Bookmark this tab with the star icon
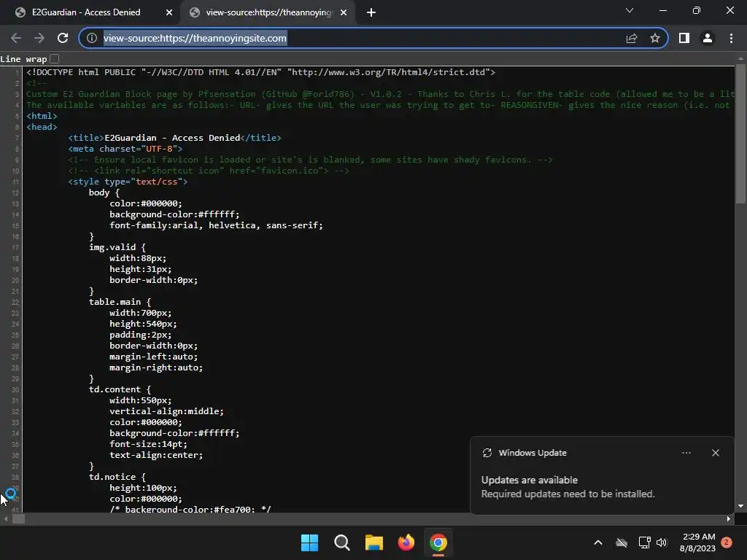The image size is (747, 560). (x=655, y=38)
